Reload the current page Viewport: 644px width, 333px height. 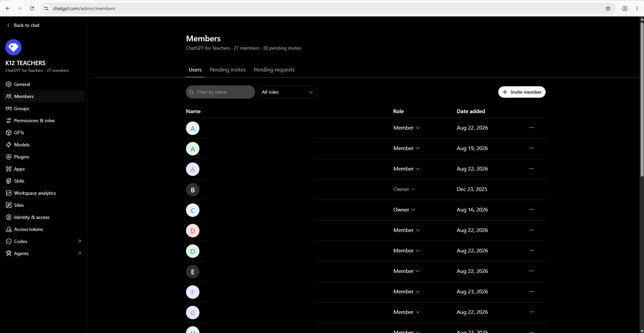(x=32, y=8)
